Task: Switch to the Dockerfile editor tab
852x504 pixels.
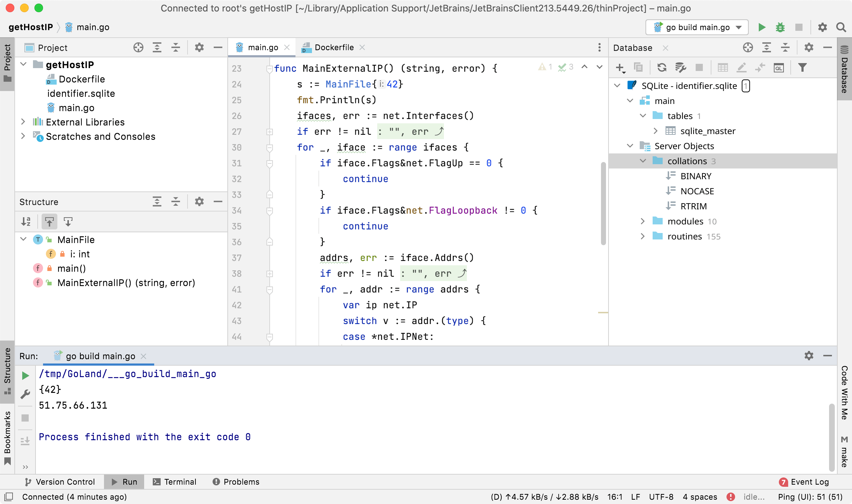Action: [x=333, y=47]
